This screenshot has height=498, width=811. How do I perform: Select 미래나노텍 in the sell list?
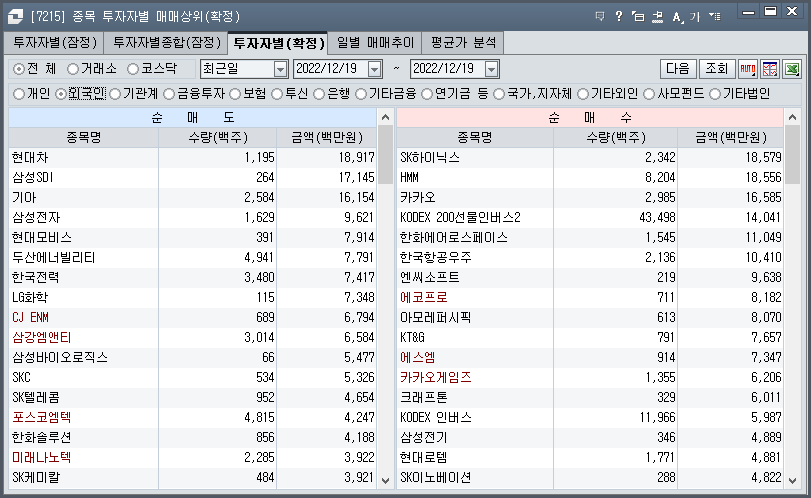point(41,457)
